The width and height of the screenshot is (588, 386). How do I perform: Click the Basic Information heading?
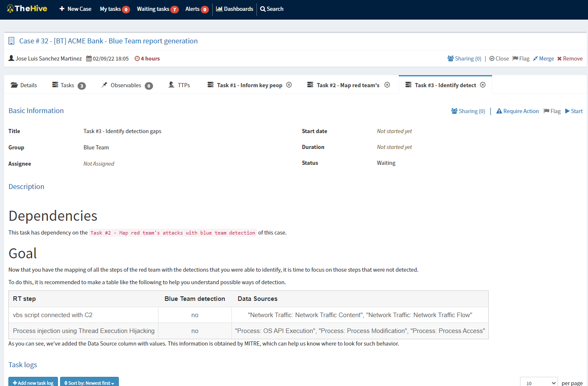click(36, 111)
